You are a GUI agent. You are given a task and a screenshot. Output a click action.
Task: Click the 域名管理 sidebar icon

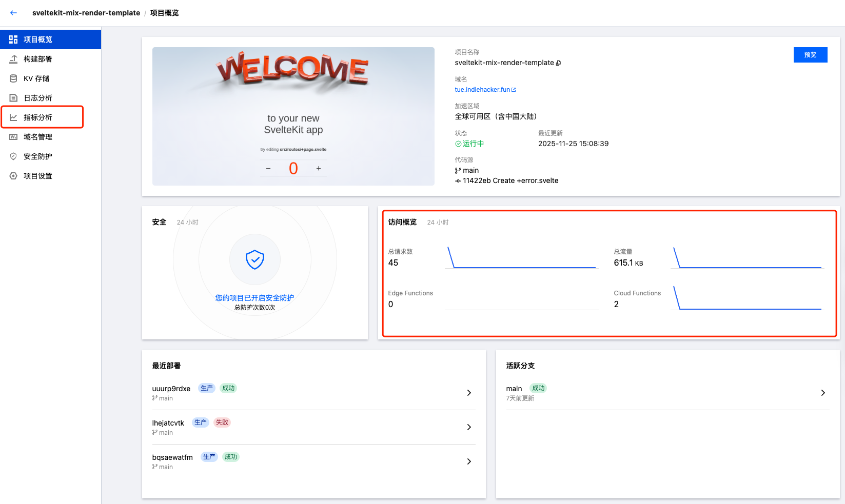pyautogui.click(x=13, y=137)
